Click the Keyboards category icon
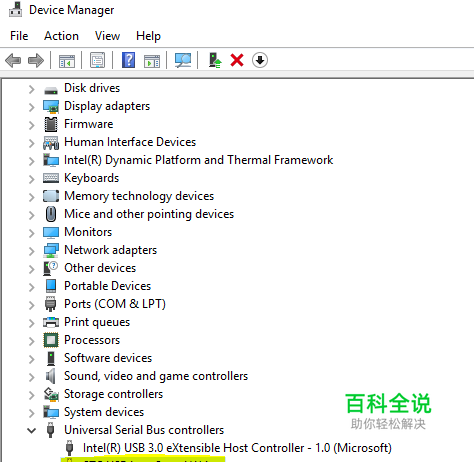The width and height of the screenshot is (474, 462). coord(51,178)
